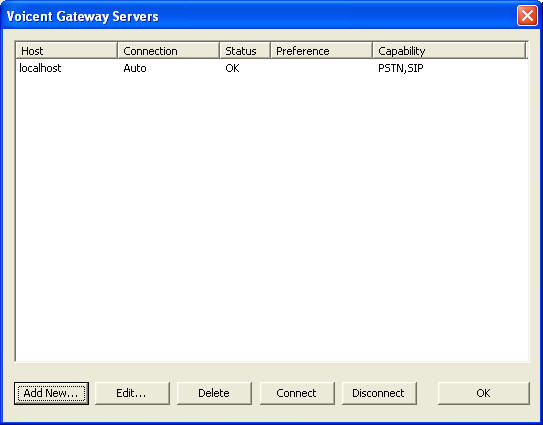The width and height of the screenshot is (543, 425).
Task: Click the Disconnect button
Action: point(379,393)
